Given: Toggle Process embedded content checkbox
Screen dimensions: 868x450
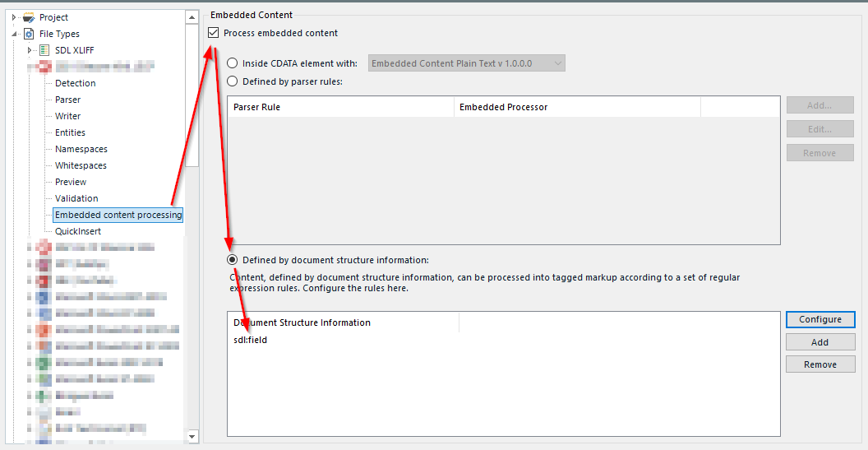Looking at the screenshot, I should tap(215, 33).
